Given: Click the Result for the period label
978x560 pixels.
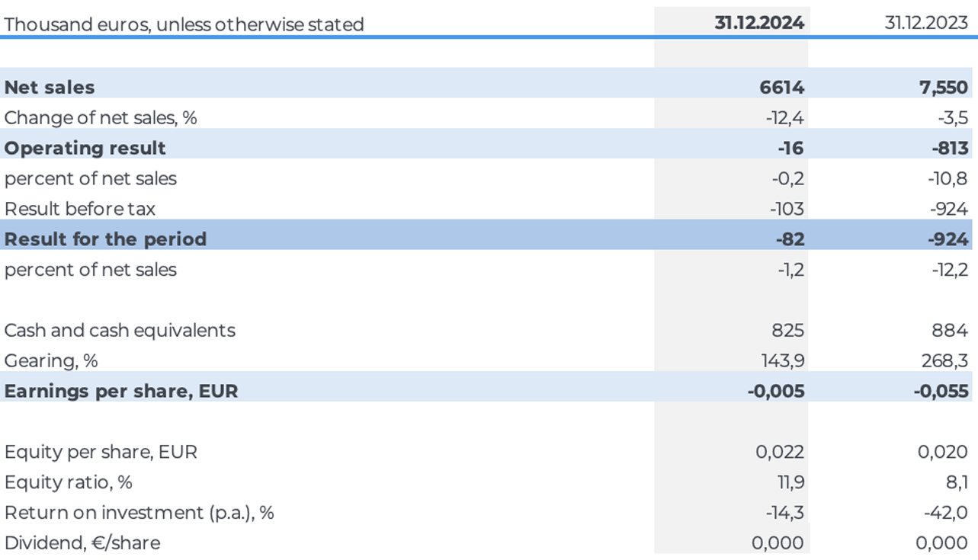Looking at the screenshot, I should point(105,239).
